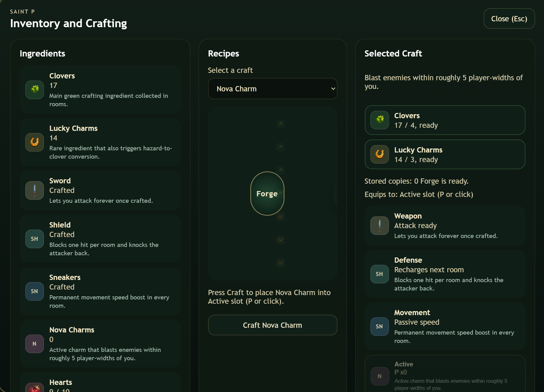Click the clover icon in Ingredients list
This screenshot has height=392, width=544.
(x=35, y=90)
